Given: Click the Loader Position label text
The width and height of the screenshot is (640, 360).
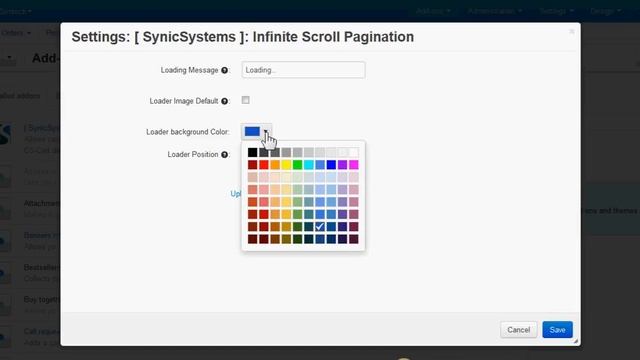Looking at the screenshot, I should tap(193, 154).
